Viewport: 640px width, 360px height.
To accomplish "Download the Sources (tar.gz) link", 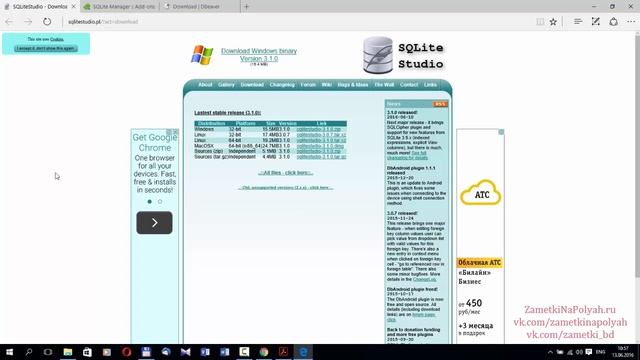I will pyautogui.click(x=321, y=157).
